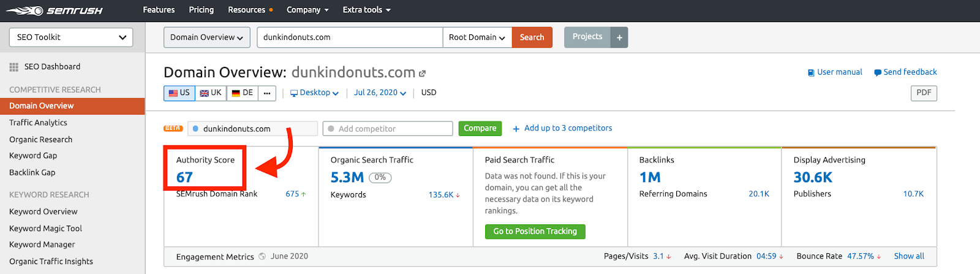Click the Projects button
The image size is (980, 274).
[587, 37]
